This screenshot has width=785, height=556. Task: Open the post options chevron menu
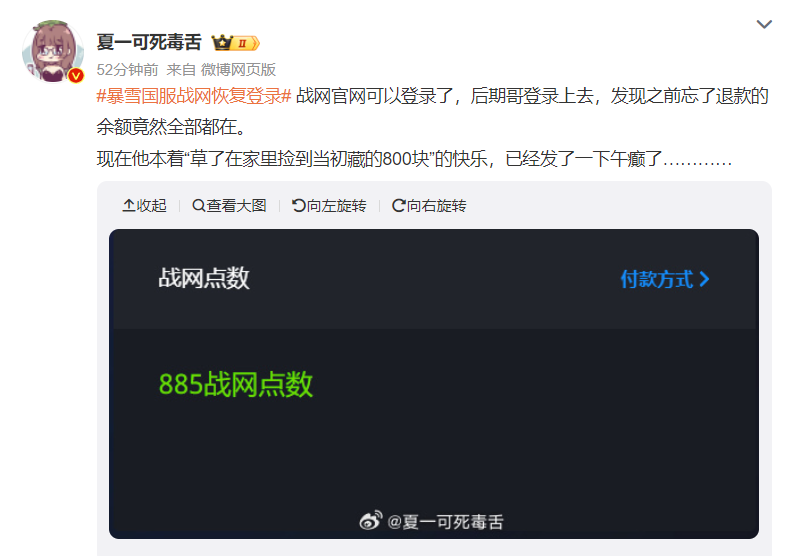(x=763, y=24)
